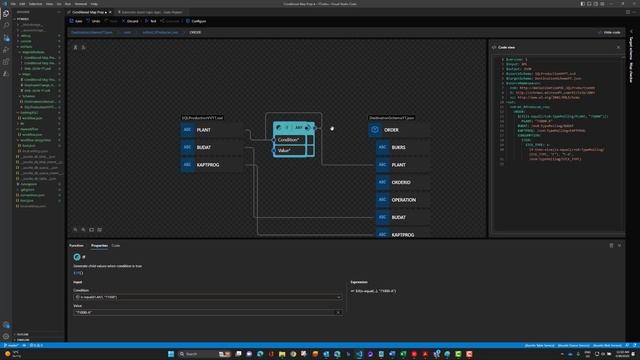Screen dimensions: 640x360
Task: Select Condition input of If node
Action: point(289,140)
